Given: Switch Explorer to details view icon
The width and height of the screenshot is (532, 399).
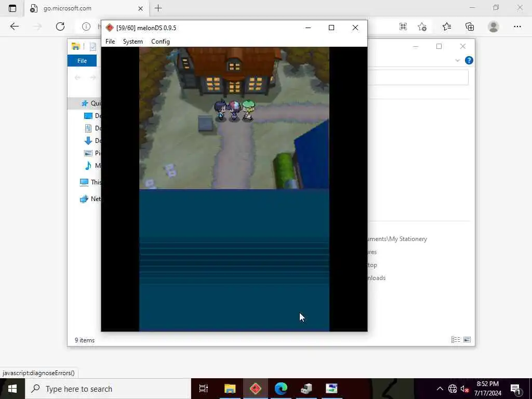Looking at the screenshot, I should [x=455, y=340].
